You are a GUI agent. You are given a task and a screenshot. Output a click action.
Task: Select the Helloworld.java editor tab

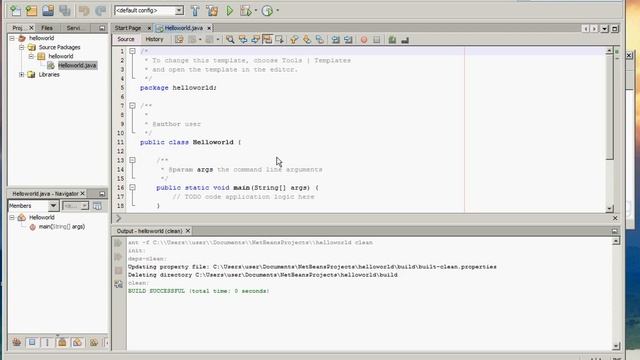183,28
